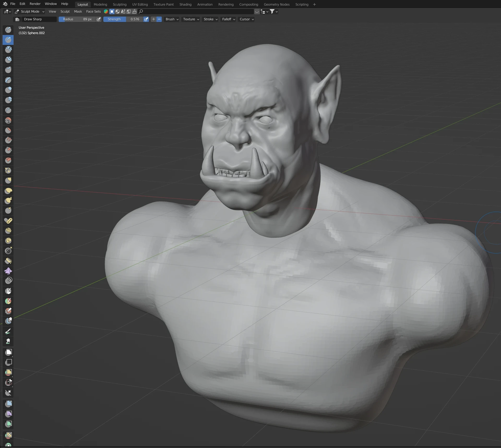This screenshot has width=501, height=448.
Task: Open the Face Sets menu
Action: tap(93, 11)
